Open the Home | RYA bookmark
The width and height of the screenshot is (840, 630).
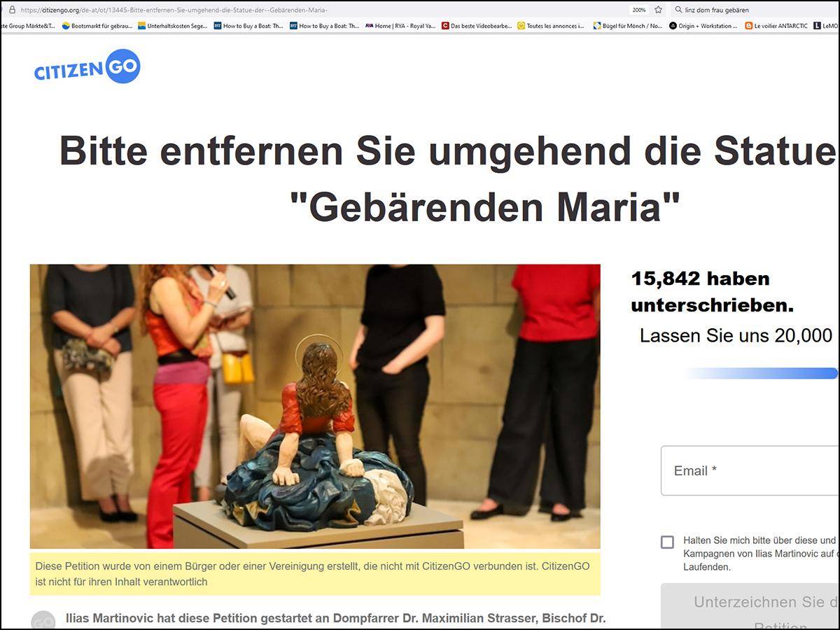coord(400,26)
